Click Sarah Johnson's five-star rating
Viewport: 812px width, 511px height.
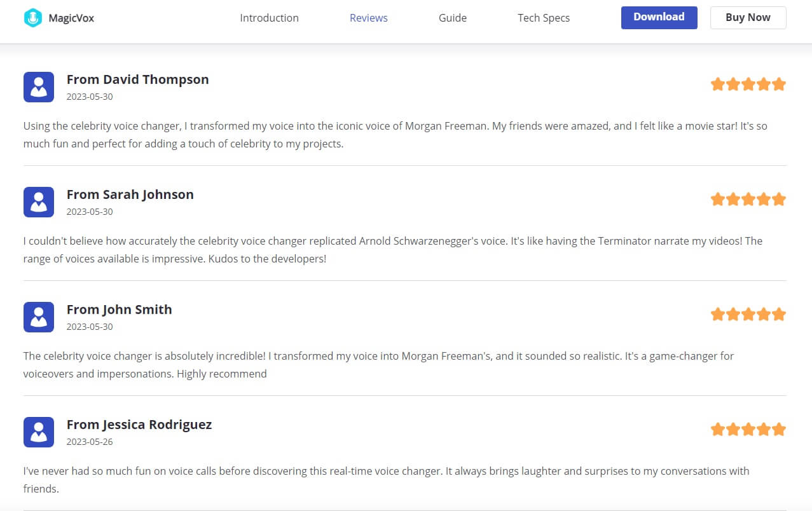click(x=748, y=200)
